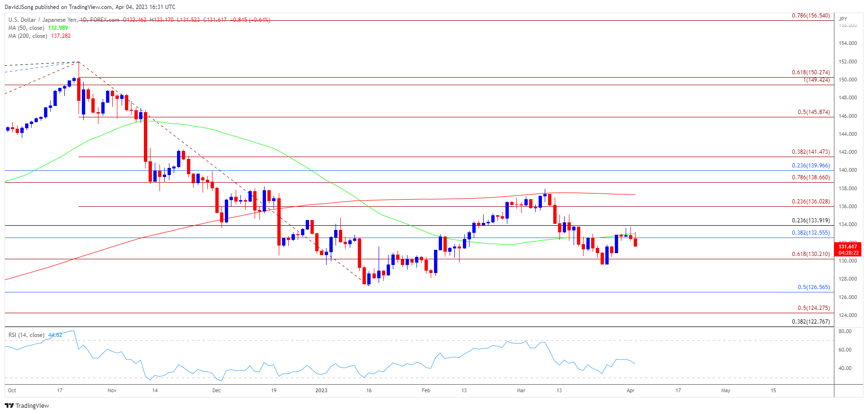Click the MA 200 value 137.282
The height and width of the screenshot is (414, 868).
pos(61,36)
